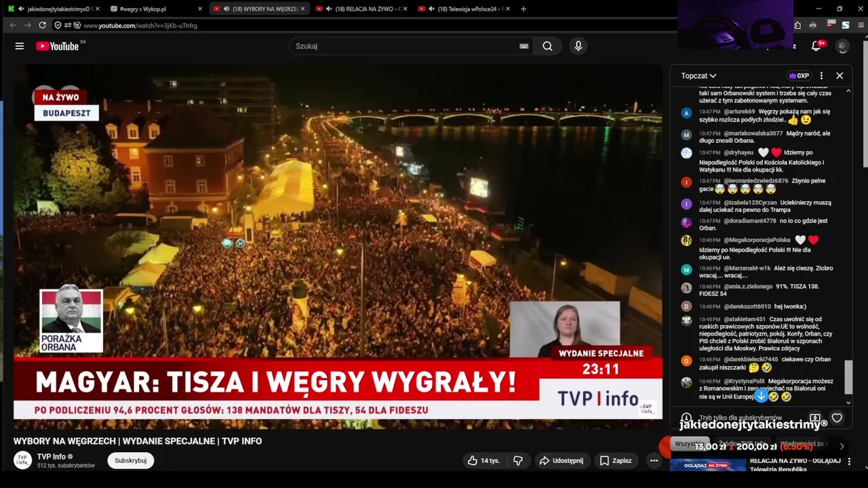868x488 pixels.
Task: Focus the browser address bar URL
Action: (x=140, y=25)
